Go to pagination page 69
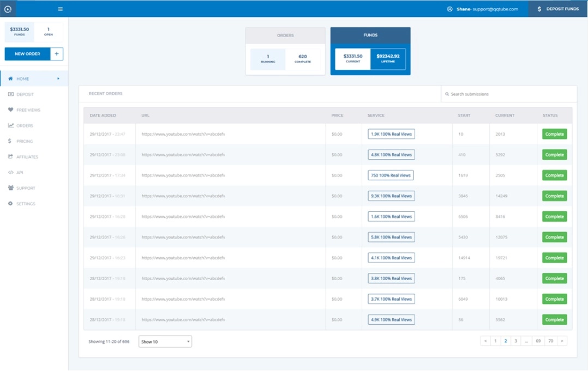The height and width of the screenshot is (371, 588). click(x=538, y=340)
